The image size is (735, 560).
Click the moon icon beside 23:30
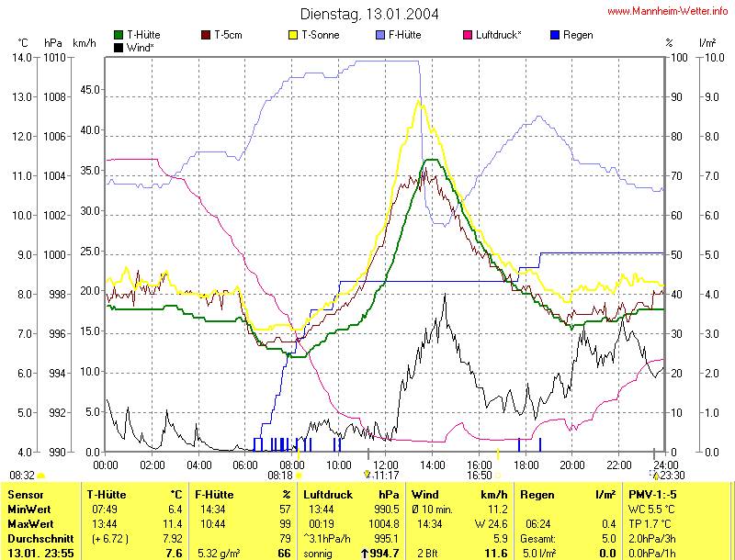tap(655, 475)
